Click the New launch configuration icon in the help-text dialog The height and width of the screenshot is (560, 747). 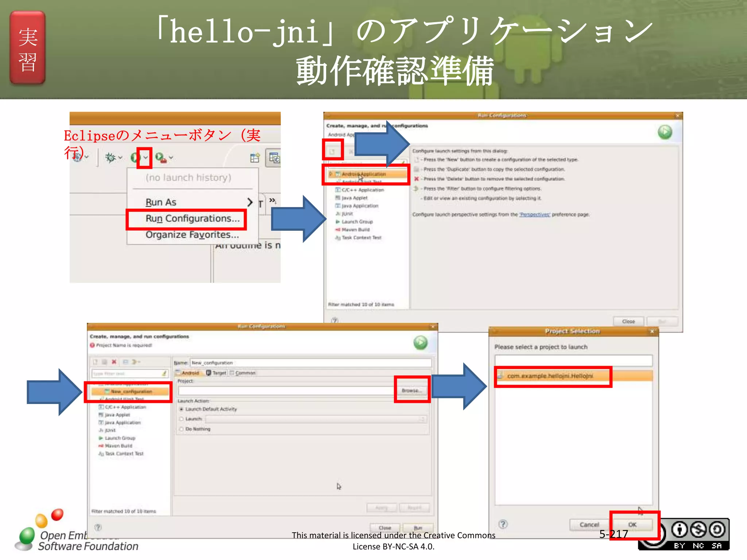pyautogui.click(x=332, y=151)
